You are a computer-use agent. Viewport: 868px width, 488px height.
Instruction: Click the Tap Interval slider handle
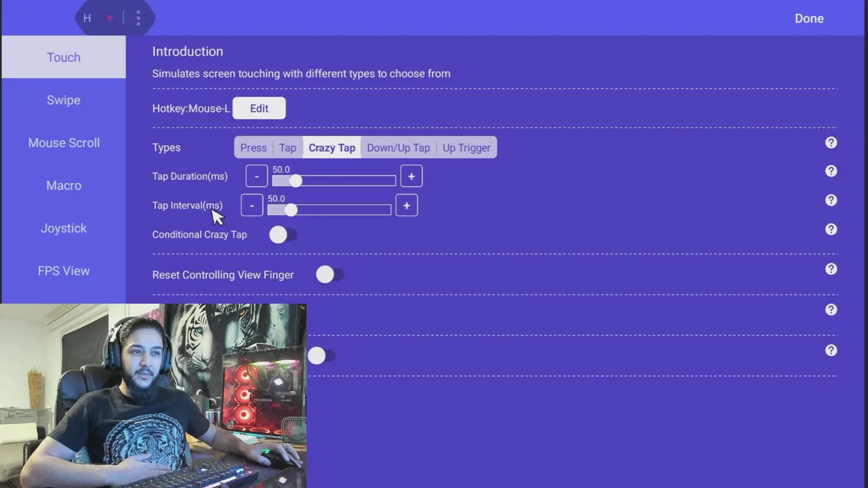tap(290, 210)
